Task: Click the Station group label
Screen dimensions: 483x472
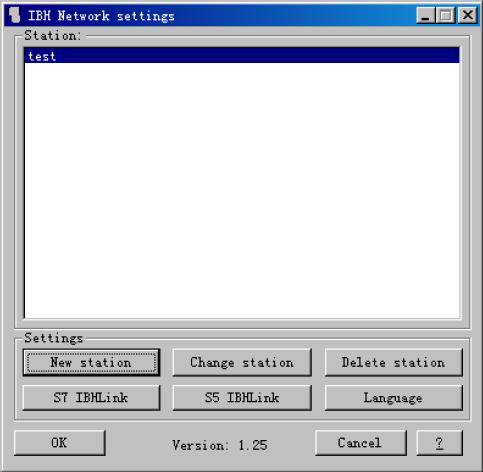Action: 52,35
